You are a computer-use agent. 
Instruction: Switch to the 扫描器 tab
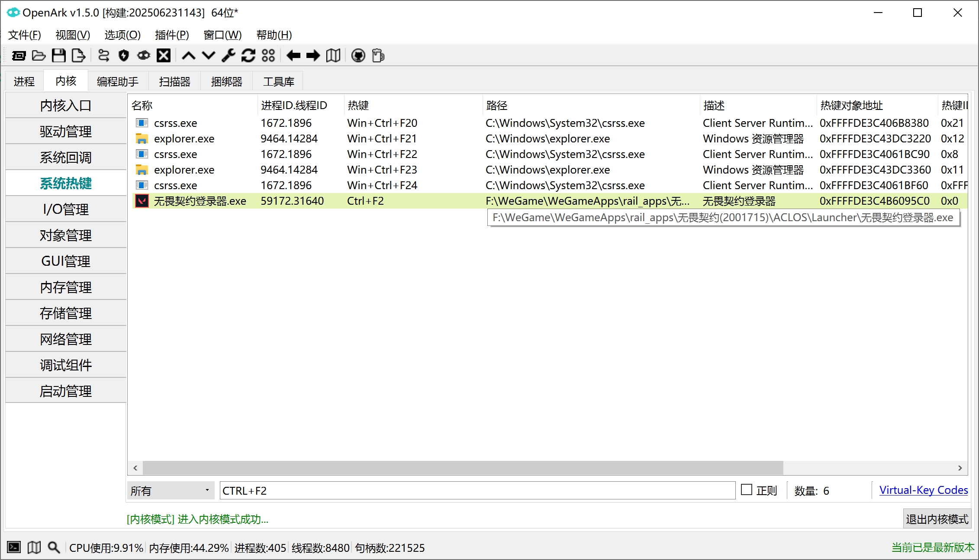[x=175, y=81]
